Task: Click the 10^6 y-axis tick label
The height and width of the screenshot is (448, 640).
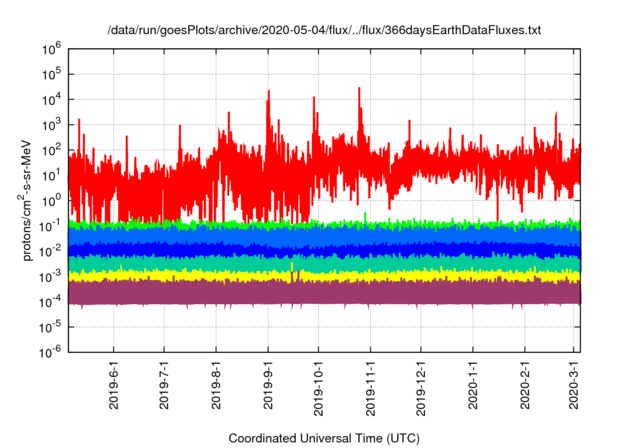Action: pos(51,49)
